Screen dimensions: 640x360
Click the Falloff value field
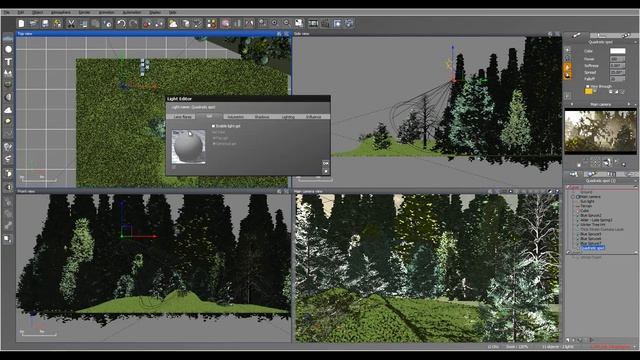point(618,79)
